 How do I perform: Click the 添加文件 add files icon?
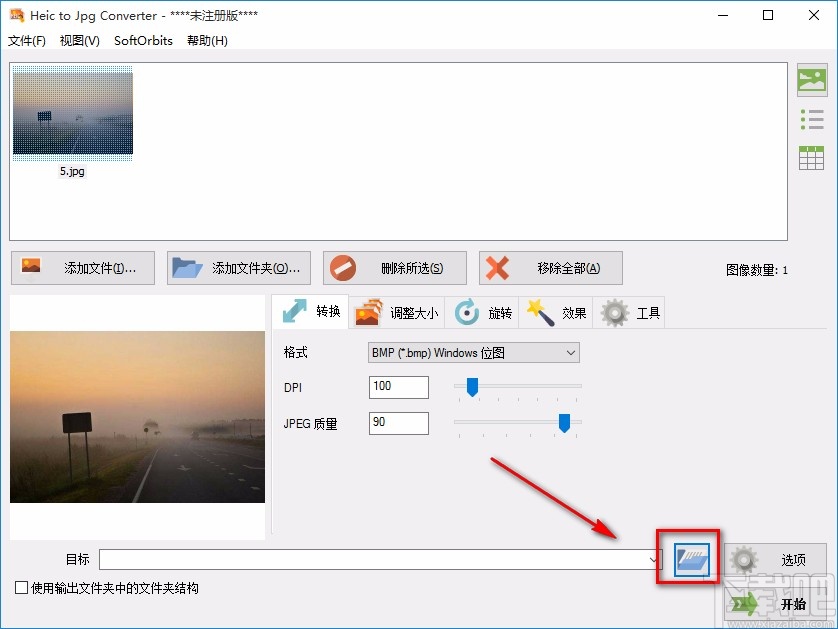(31, 267)
